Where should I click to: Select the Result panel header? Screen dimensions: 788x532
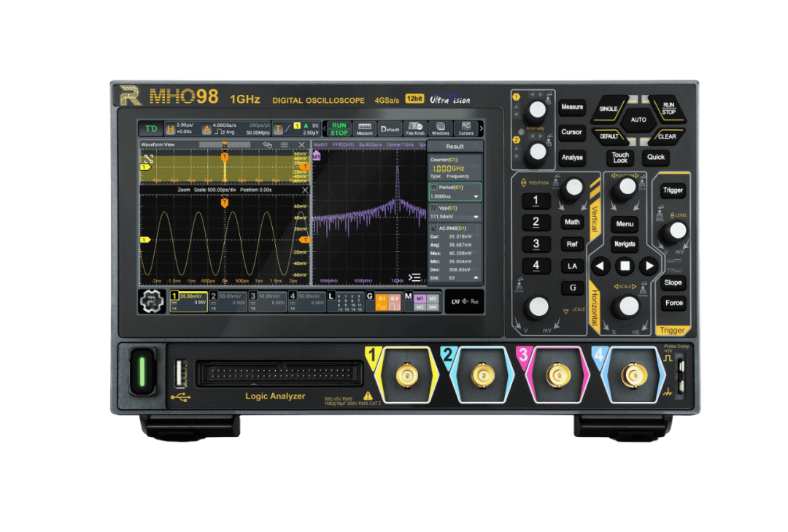[455, 147]
